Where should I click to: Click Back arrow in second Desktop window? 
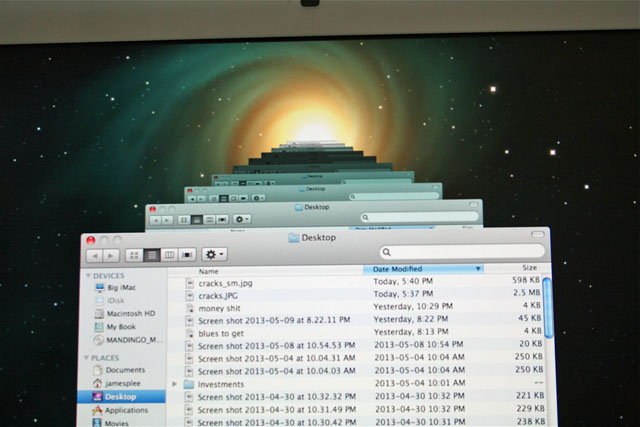click(156, 221)
